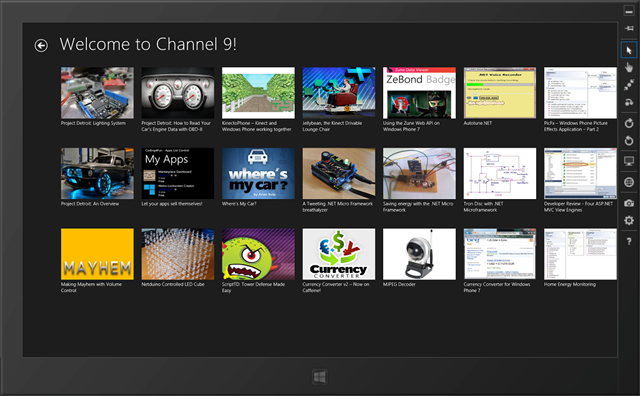Open ZeBond Badge Zune Web API thumbnail
The image size is (640, 396).
[x=419, y=93]
